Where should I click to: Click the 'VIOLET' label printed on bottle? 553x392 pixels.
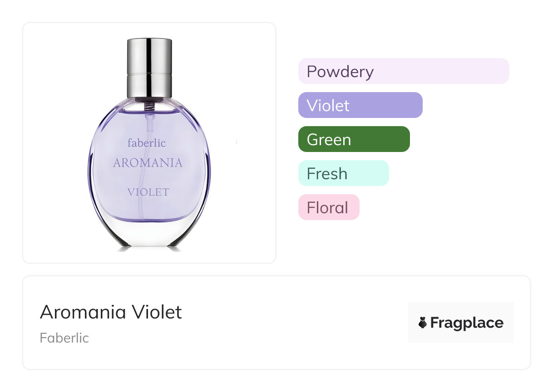tap(148, 192)
